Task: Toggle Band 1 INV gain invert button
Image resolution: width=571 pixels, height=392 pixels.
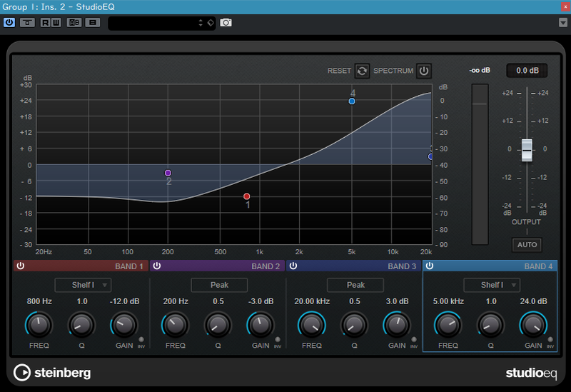Action: [141, 340]
